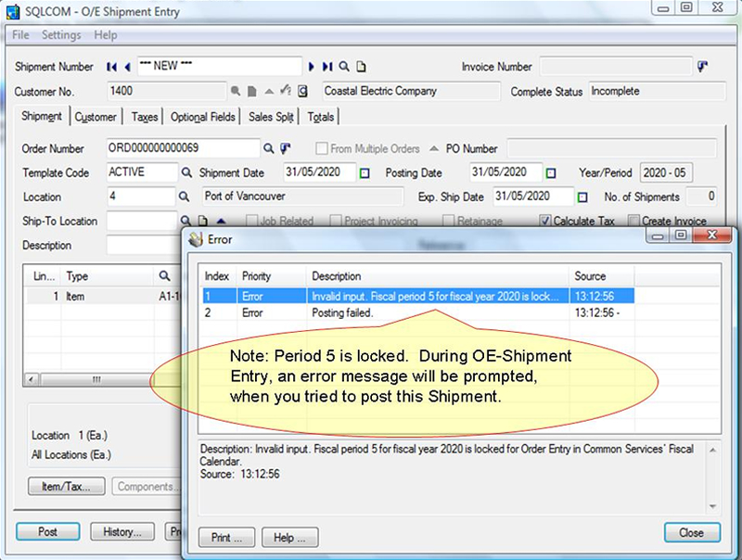Go to first shipment record
This screenshot has height=560, width=742.
(x=111, y=67)
